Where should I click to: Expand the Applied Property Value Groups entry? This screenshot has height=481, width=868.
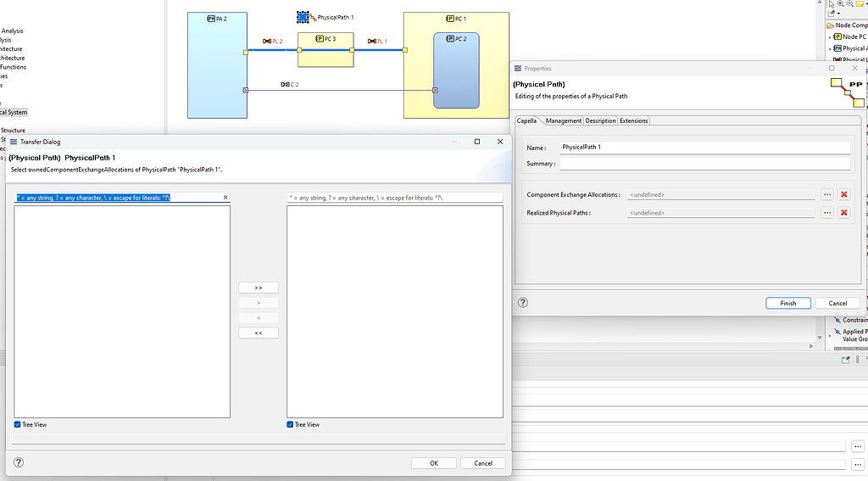(830, 335)
